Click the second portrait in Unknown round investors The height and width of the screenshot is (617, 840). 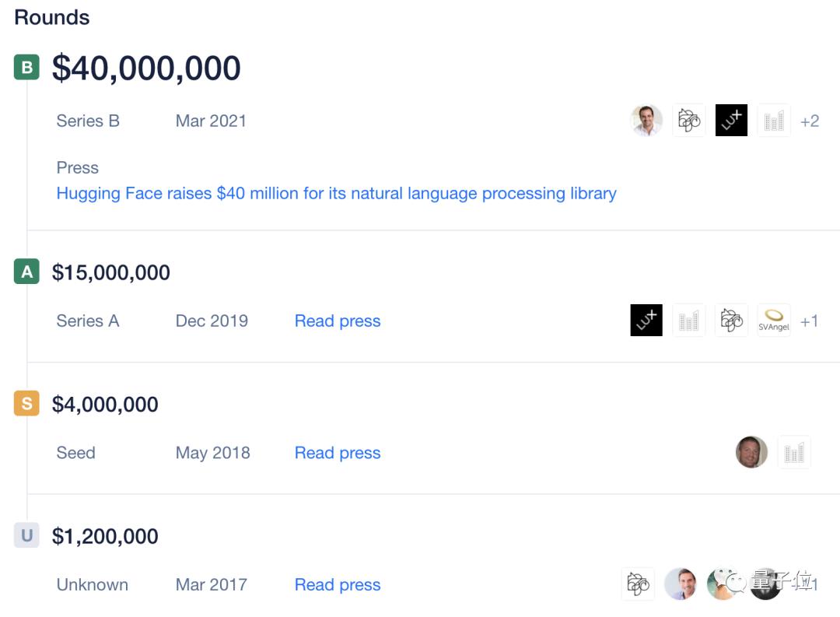point(723,584)
